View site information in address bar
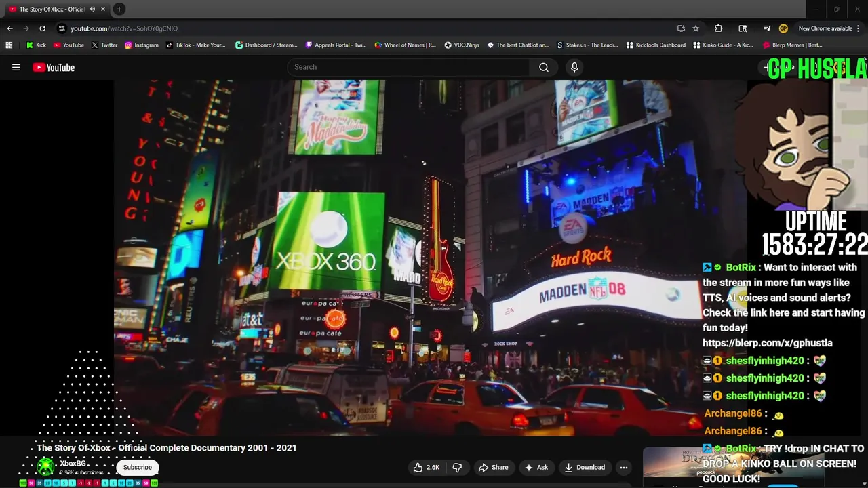 62,28
